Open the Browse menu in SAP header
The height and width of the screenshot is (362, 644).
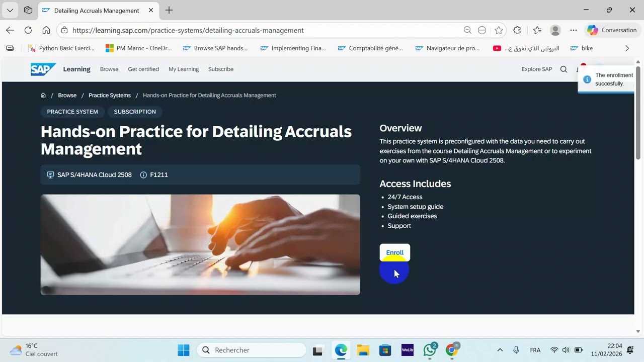click(109, 69)
